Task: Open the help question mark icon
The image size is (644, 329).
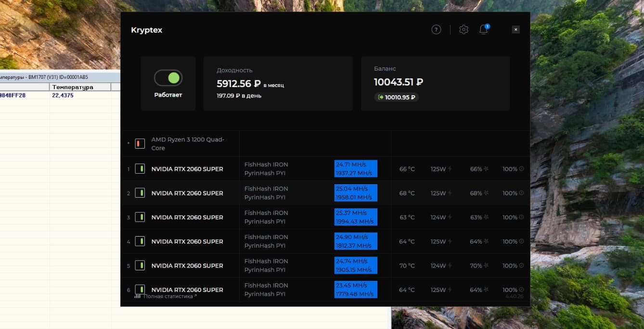Action: pos(436,30)
